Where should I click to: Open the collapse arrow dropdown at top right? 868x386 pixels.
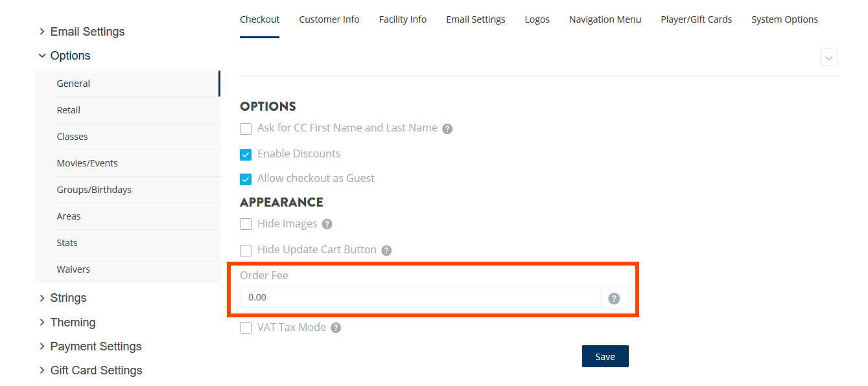(x=828, y=58)
